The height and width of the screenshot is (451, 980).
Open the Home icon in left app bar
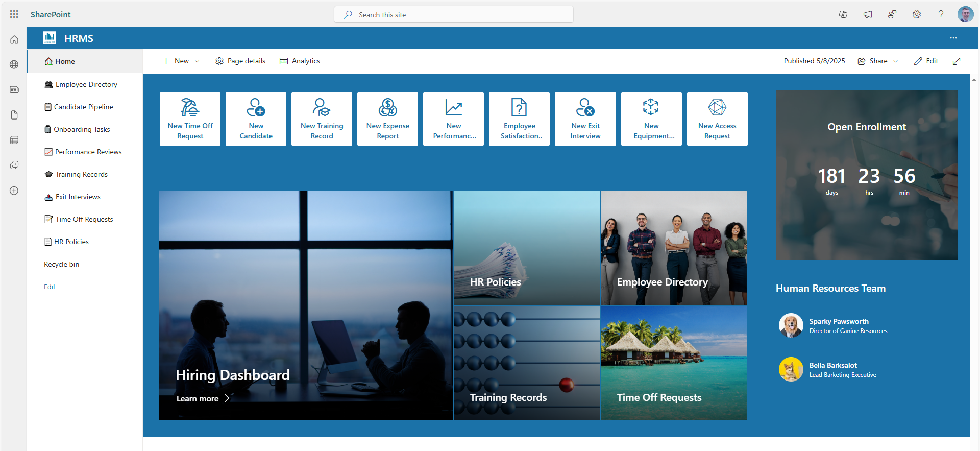pos(14,40)
